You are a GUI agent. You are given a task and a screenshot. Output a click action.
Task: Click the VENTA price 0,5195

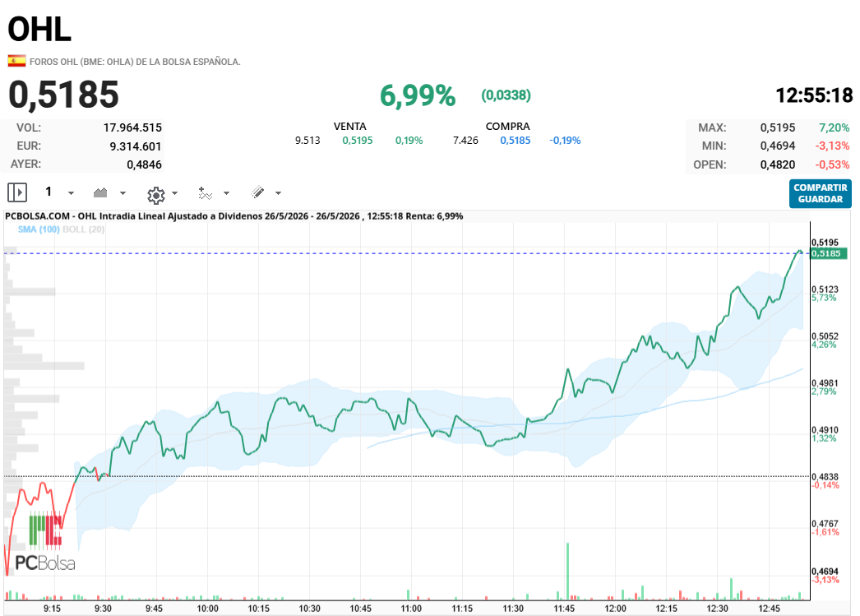coord(358,141)
